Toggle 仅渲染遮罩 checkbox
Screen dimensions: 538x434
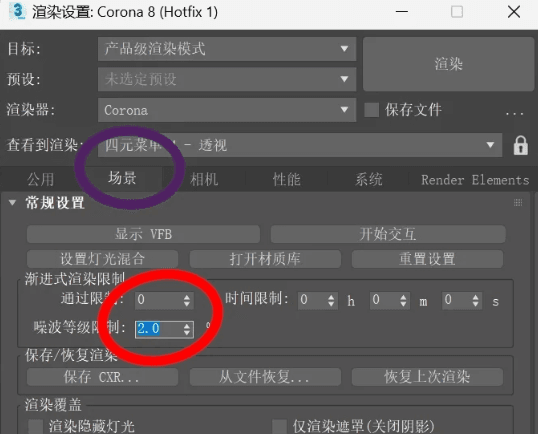pos(279,427)
